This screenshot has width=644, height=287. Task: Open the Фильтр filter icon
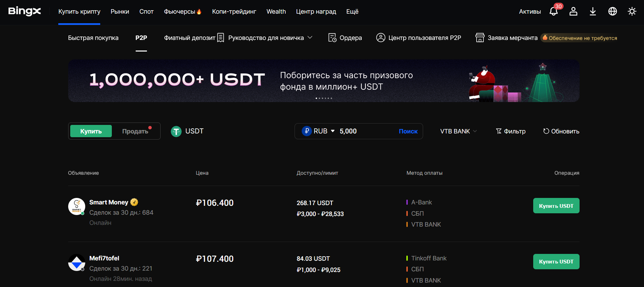click(499, 131)
